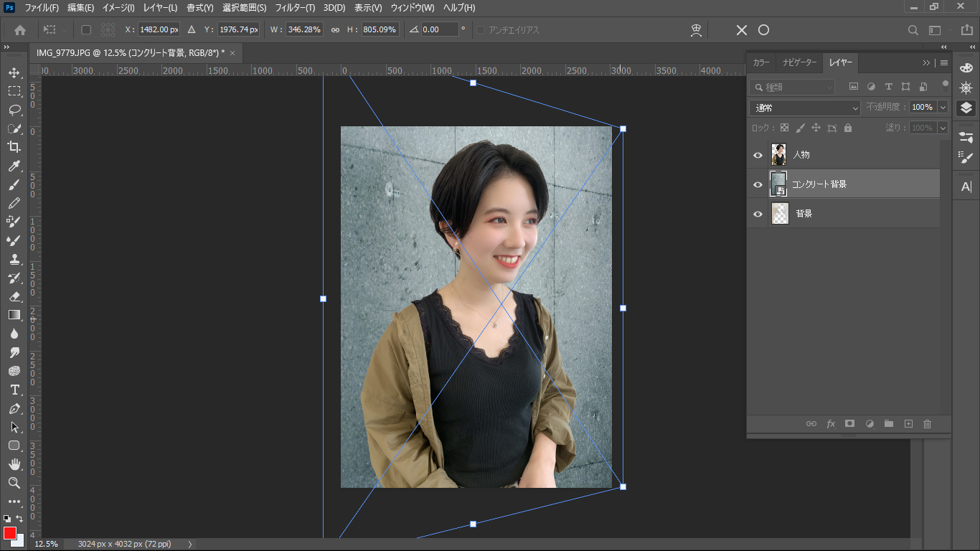
Task: Swap foreground and background colors
Action: click(20, 518)
